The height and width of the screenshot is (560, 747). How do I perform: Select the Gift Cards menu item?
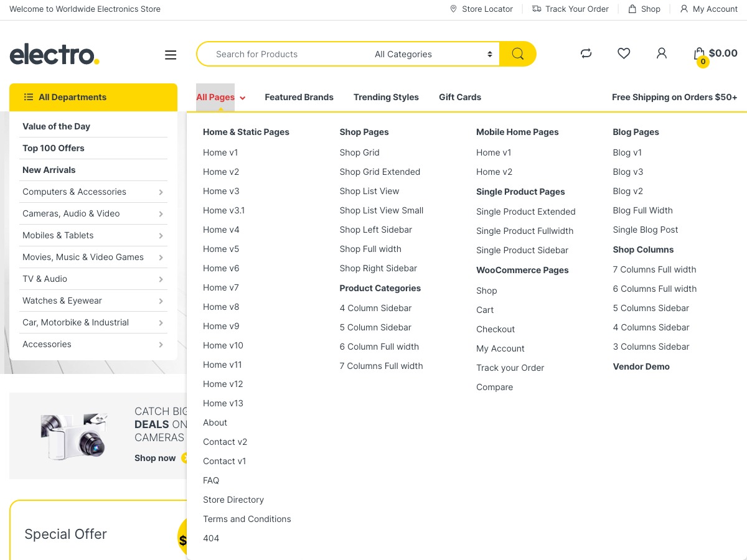[459, 97]
